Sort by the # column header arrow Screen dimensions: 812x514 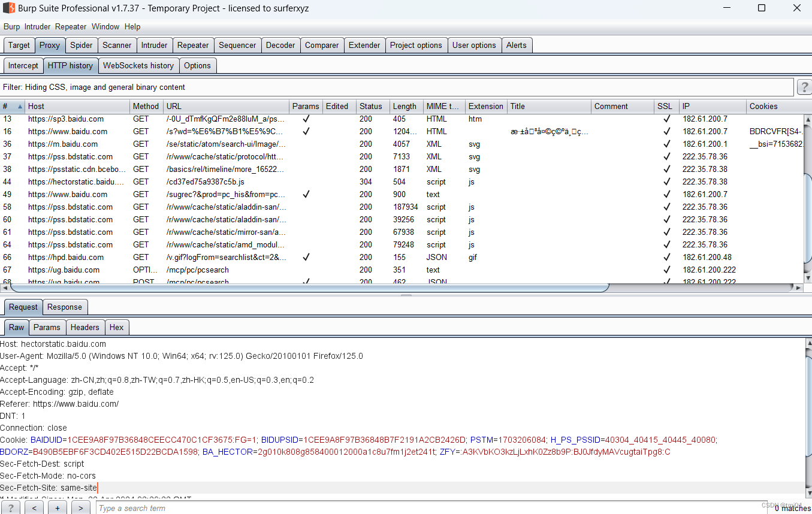20,106
